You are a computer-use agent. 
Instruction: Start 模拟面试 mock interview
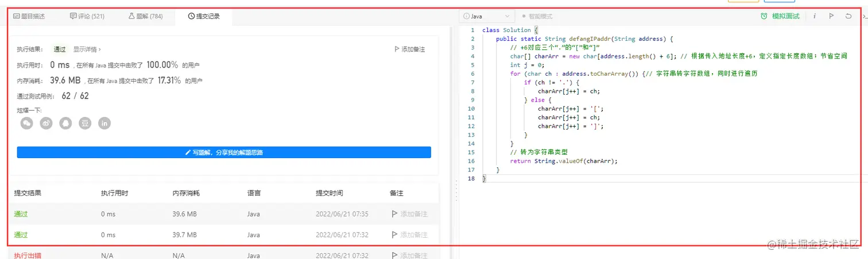coord(780,16)
